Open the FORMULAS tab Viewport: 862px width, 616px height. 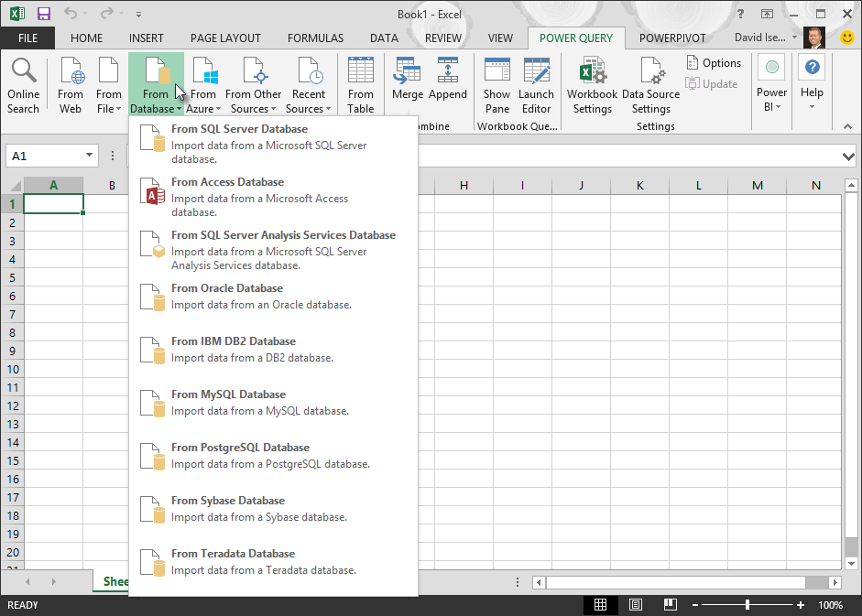point(315,38)
